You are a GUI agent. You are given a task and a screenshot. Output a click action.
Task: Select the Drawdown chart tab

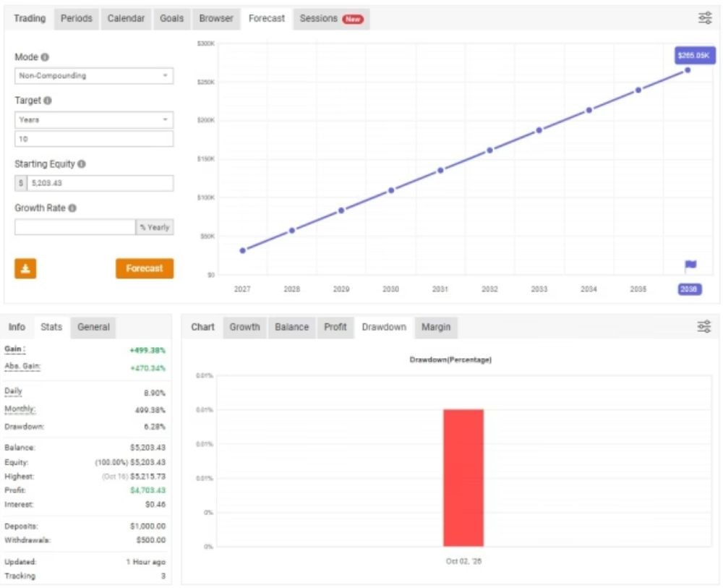384,327
